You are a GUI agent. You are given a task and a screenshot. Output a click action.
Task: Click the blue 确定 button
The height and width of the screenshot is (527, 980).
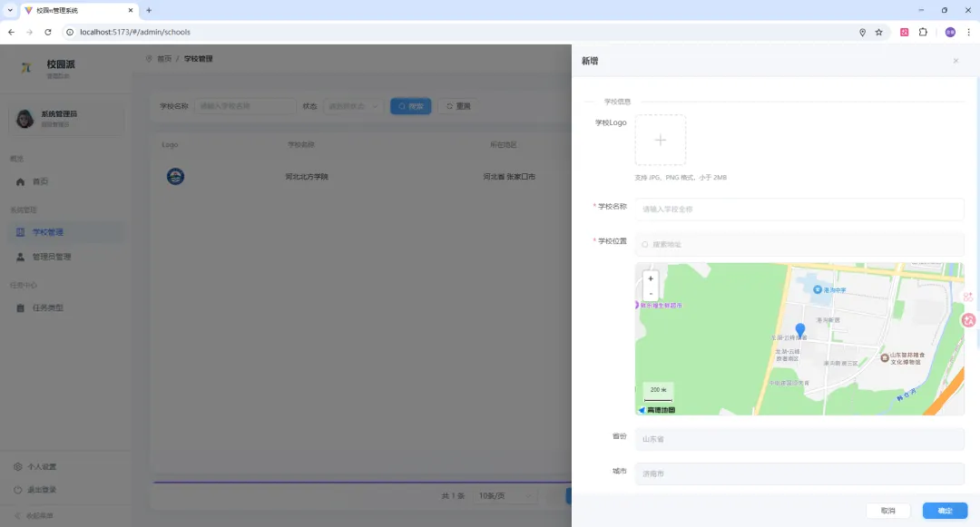point(945,511)
